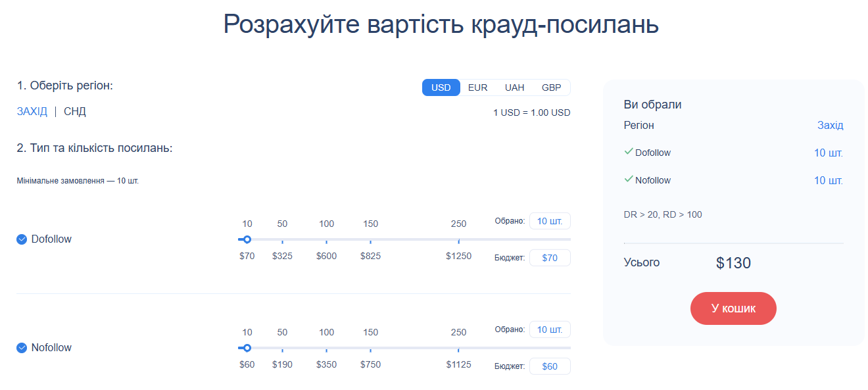Keep USD selected by clicking its tab
This screenshot has height=390, width=868.
click(x=441, y=87)
